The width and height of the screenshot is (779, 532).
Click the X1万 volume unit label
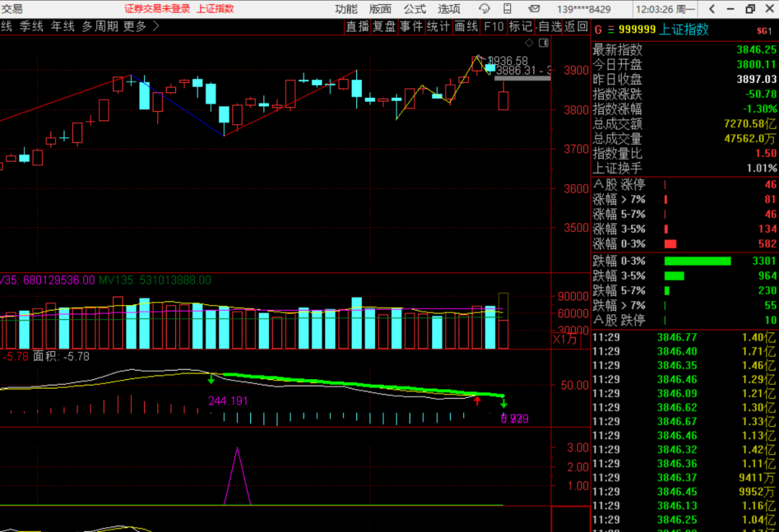(565, 340)
